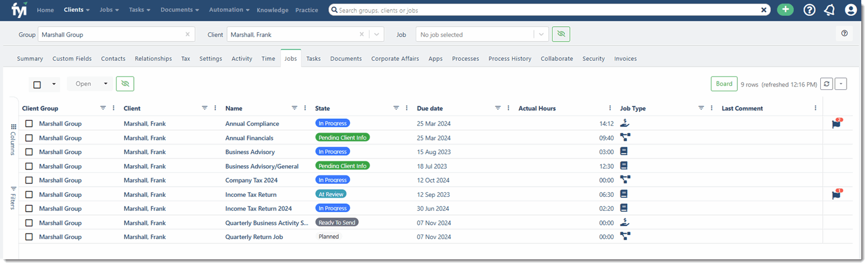Image resolution: width=868 pixels, height=266 pixels.
Task: Open filter icon on Client column
Action: [205, 108]
